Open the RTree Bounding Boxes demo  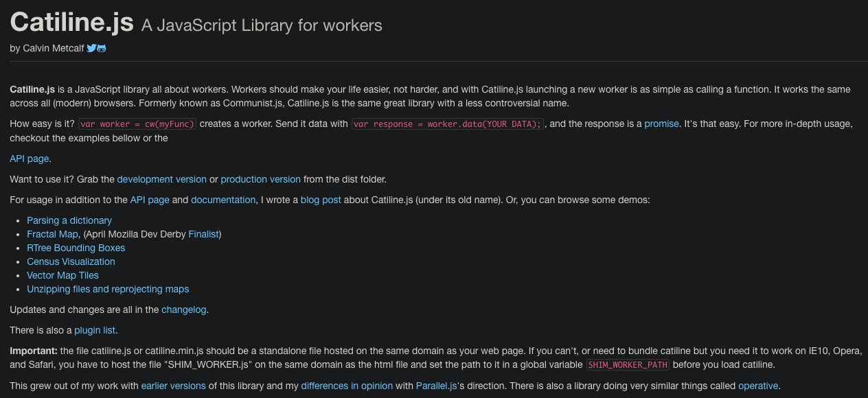pos(76,248)
